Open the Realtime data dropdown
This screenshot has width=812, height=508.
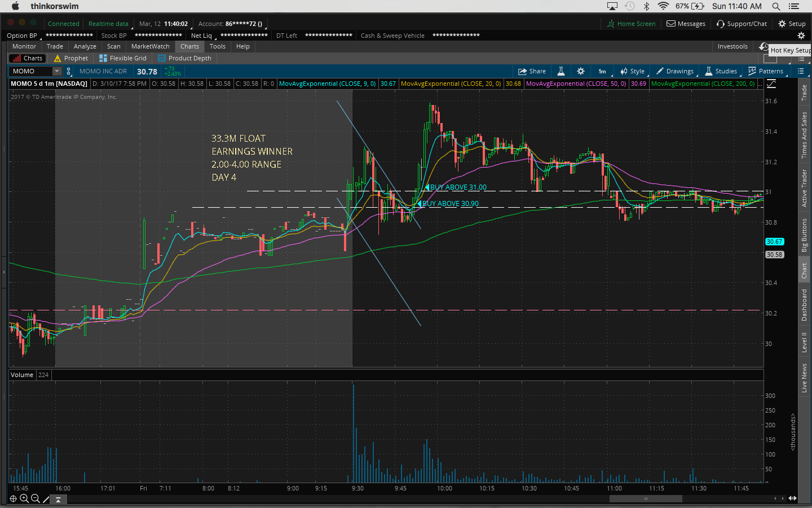108,24
